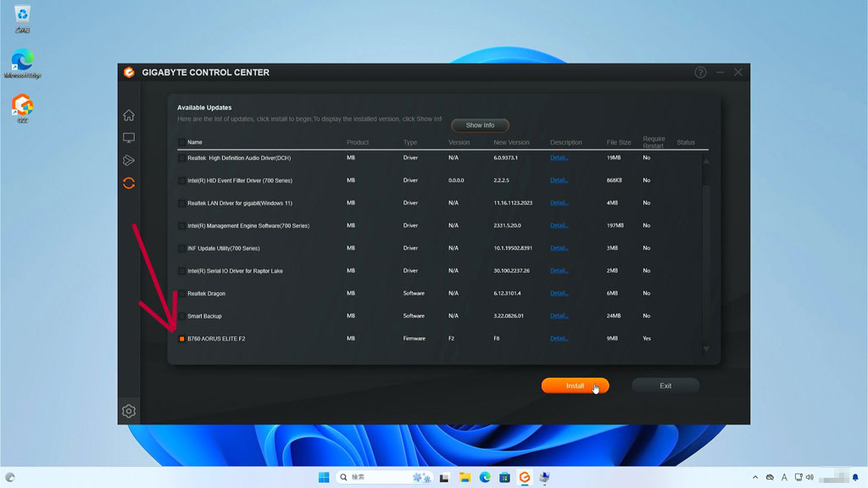
Task: Uncheck the B760 AORUS ELITE F2 firmware
Action: click(181, 339)
